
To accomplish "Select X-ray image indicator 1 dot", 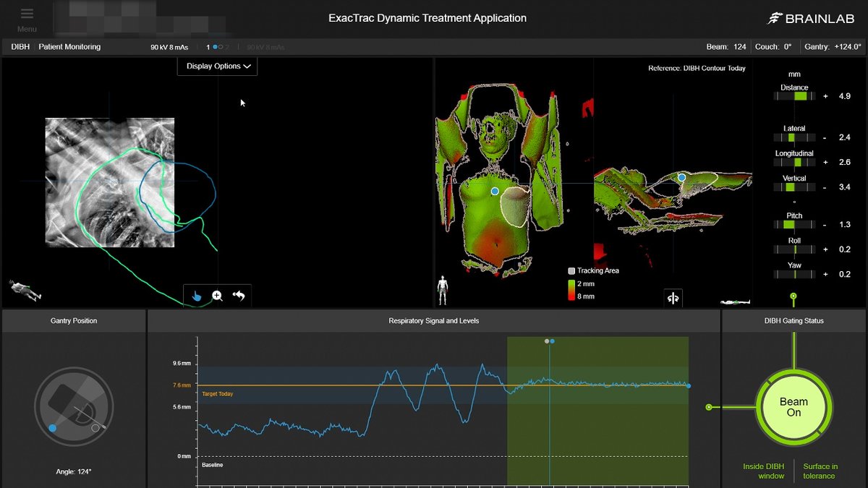I will 215,47.
